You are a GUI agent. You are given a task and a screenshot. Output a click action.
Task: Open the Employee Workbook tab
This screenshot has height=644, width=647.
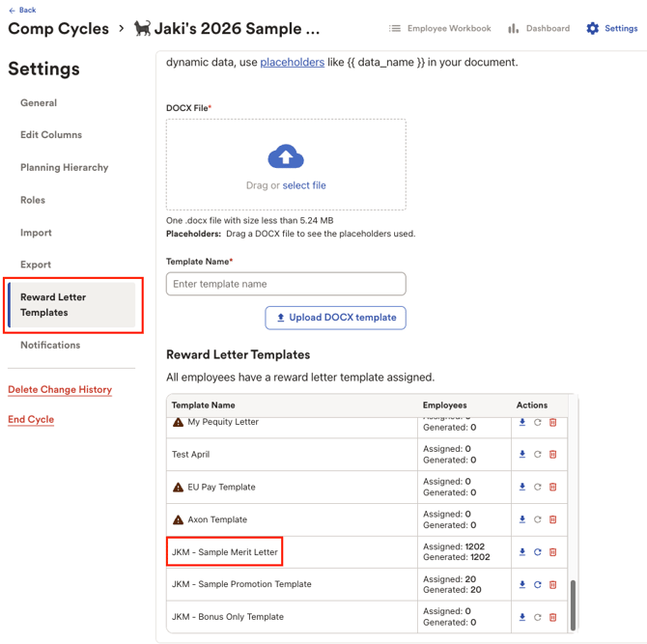(439, 28)
